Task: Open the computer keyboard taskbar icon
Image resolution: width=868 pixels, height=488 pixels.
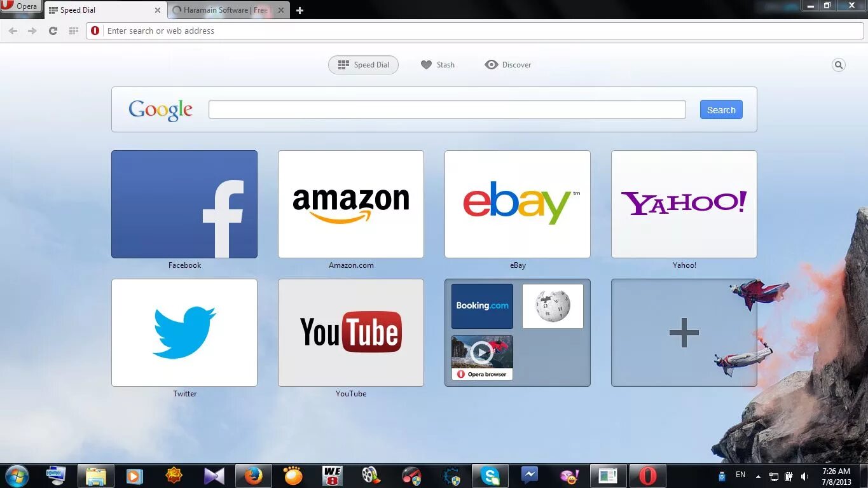Action: tap(56, 475)
